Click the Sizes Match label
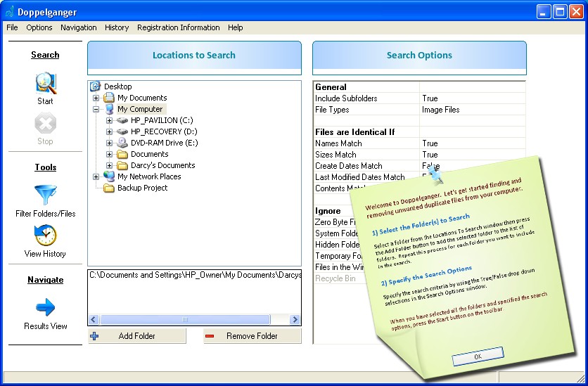 point(335,155)
